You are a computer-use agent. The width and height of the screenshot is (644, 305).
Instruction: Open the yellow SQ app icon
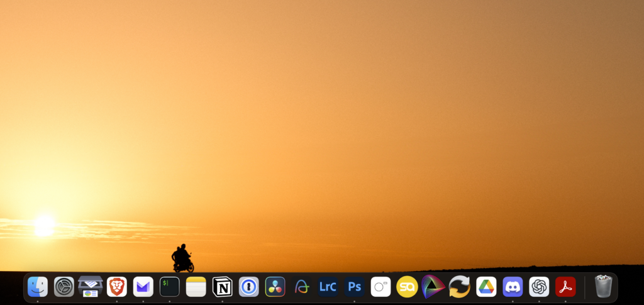point(407,287)
